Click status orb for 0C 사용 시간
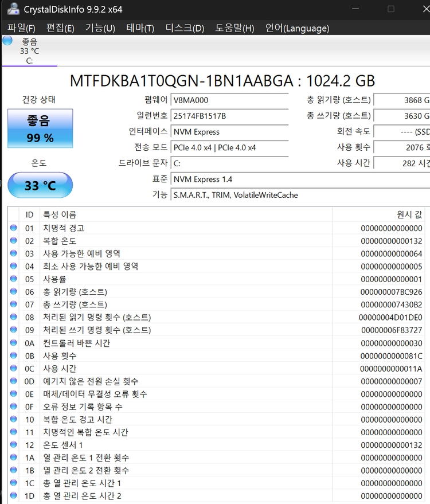The height and width of the screenshot is (504, 430). click(14, 368)
